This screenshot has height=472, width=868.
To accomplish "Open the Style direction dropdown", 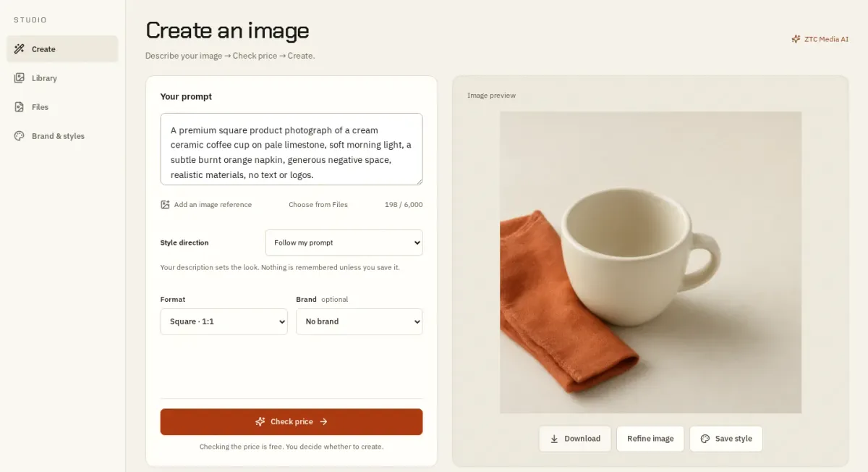I will 344,243.
